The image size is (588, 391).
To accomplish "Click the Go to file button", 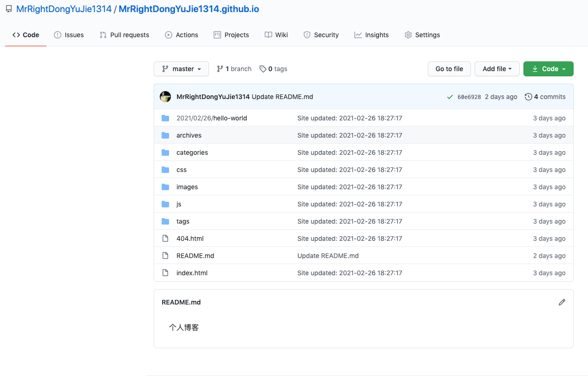I will click(449, 69).
